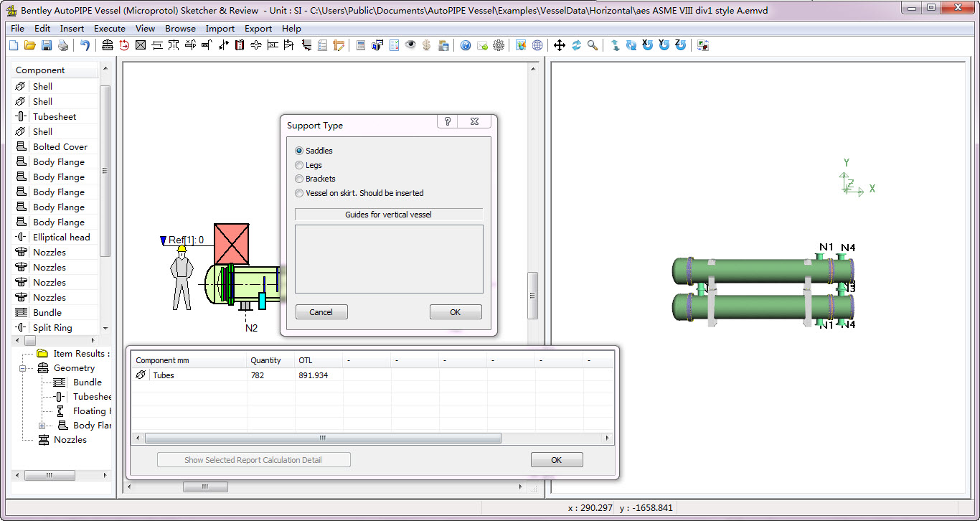Open the Edit menu
Viewport: 980px width, 521px height.
tap(42, 29)
